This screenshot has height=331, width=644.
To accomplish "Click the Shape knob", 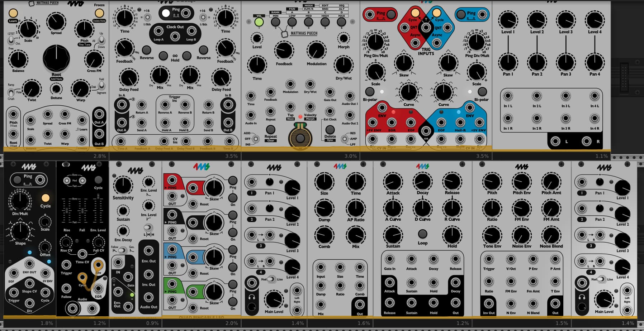I will click(x=20, y=231).
